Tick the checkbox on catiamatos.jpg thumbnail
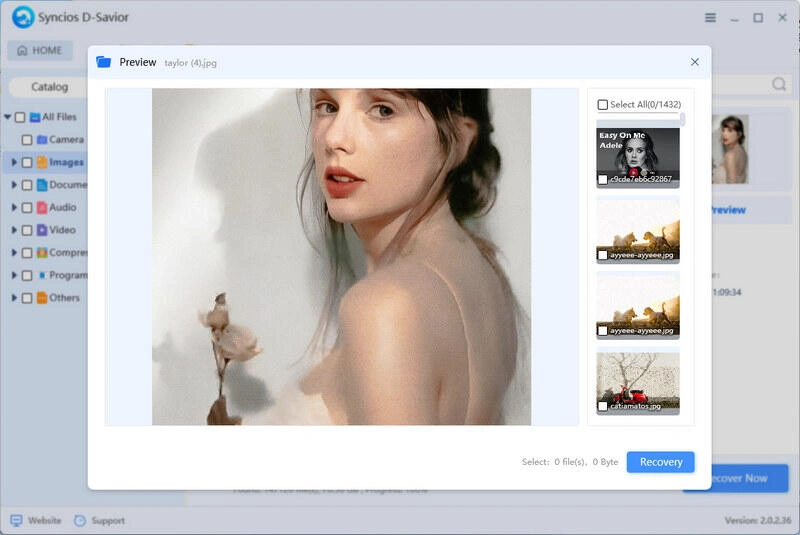Screen dimensions: 800x535 coord(602,407)
